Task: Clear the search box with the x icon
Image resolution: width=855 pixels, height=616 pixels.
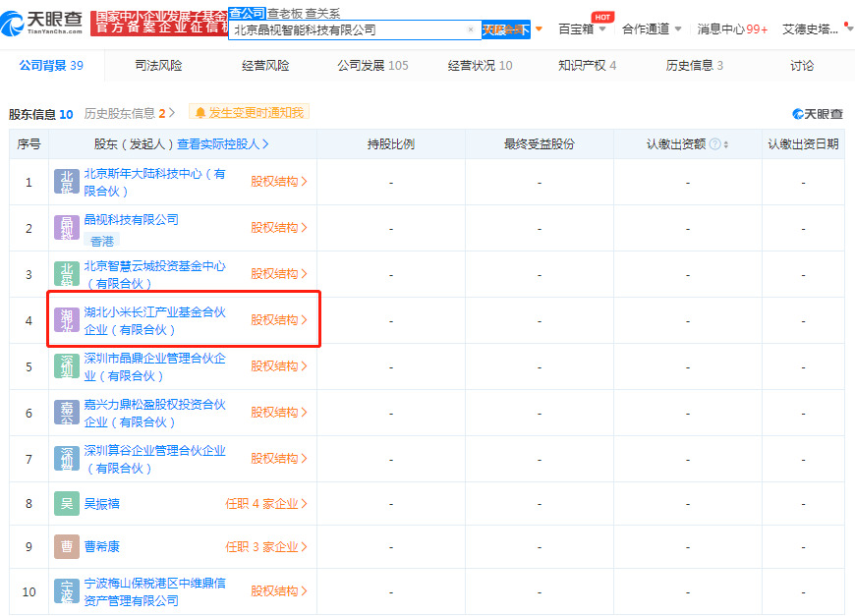Action: [x=471, y=29]
